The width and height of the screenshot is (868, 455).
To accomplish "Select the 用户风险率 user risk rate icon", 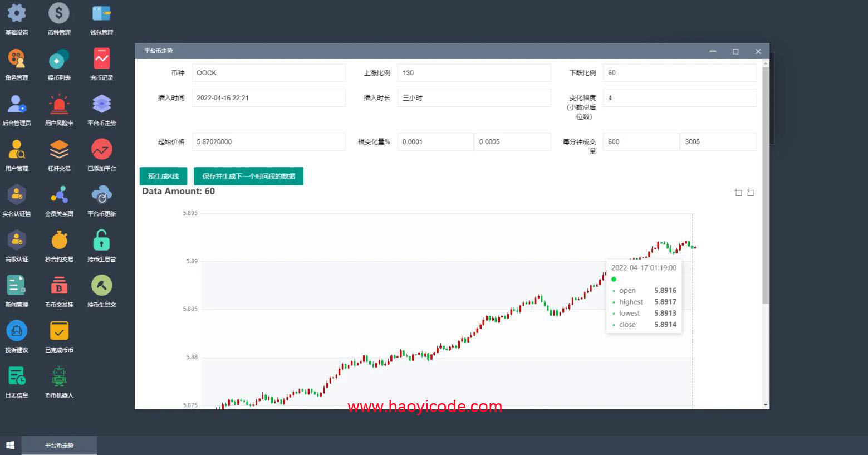I will 58,107.
